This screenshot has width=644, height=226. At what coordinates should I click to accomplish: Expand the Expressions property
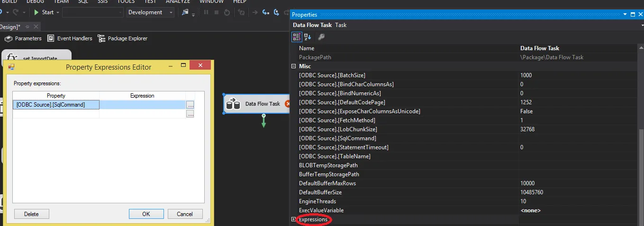[293, 219]
